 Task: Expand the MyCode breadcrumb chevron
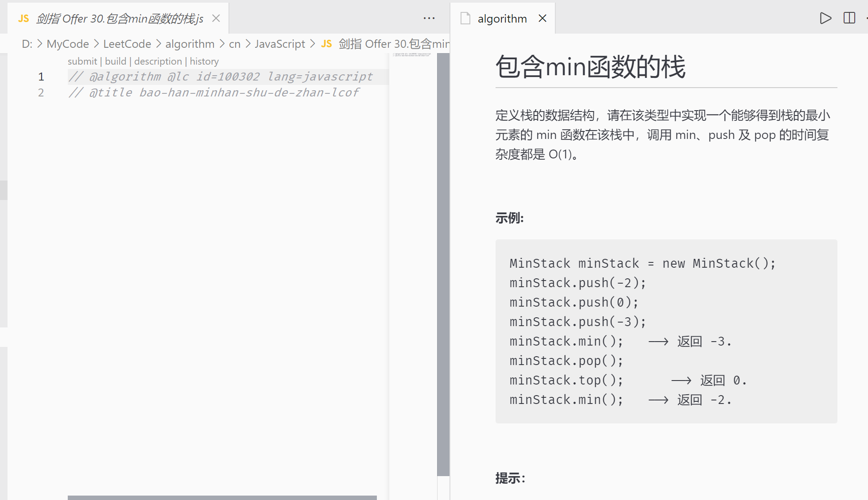(x=96, y=44)
